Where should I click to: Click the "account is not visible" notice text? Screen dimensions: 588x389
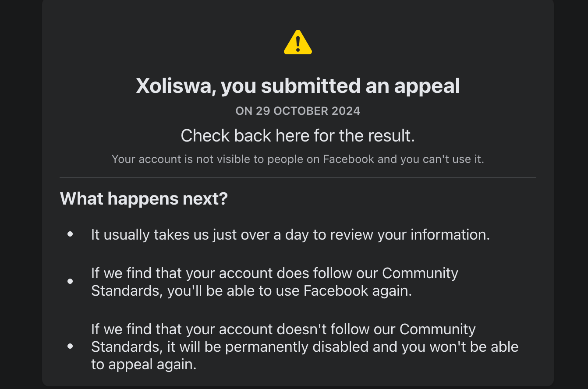pyautogui.click(x=298, y=159)
